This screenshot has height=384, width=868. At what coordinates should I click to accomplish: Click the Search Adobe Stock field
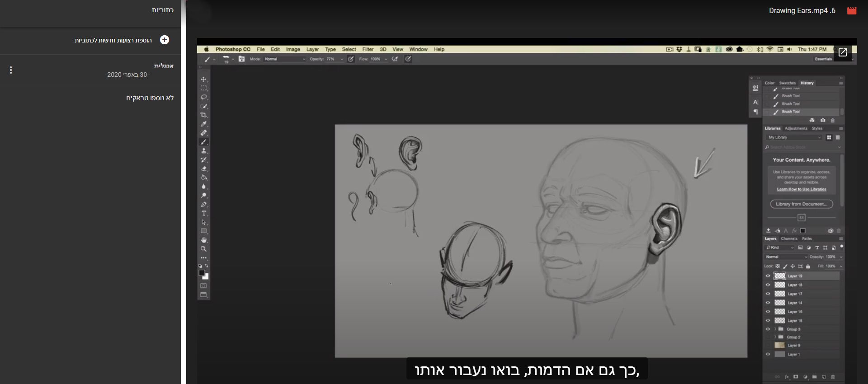(x=803, y=147)
